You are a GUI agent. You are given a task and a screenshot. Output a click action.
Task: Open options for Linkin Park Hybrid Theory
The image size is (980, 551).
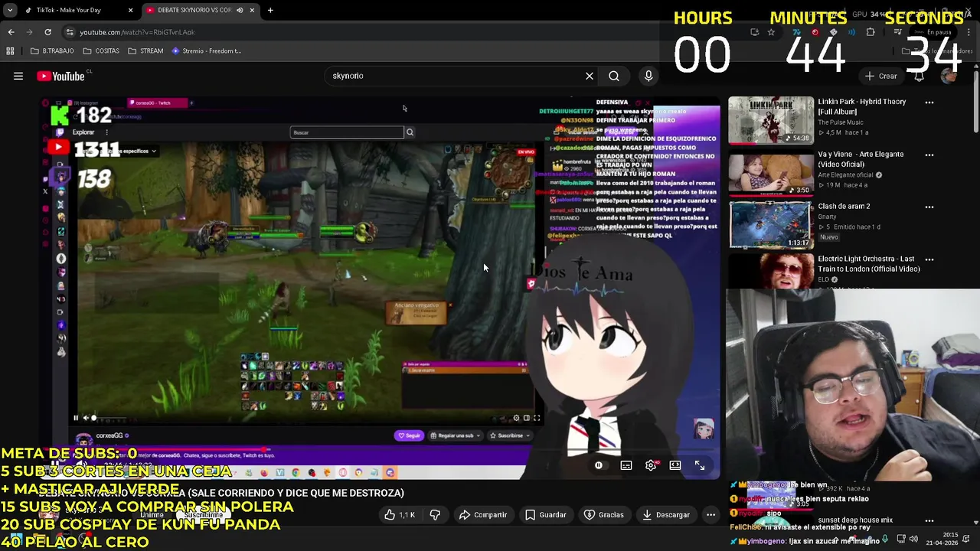pyautogui.click(x=929, y=102)
